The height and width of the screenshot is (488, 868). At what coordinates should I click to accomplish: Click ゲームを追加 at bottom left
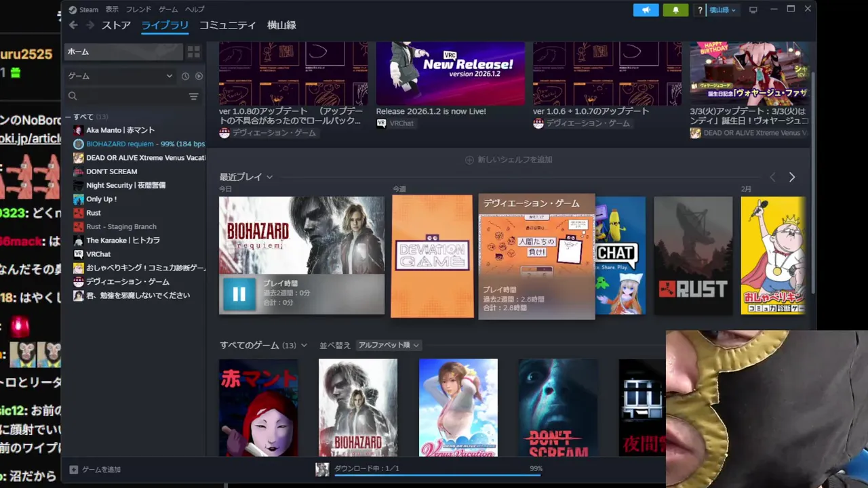point(95,470)
